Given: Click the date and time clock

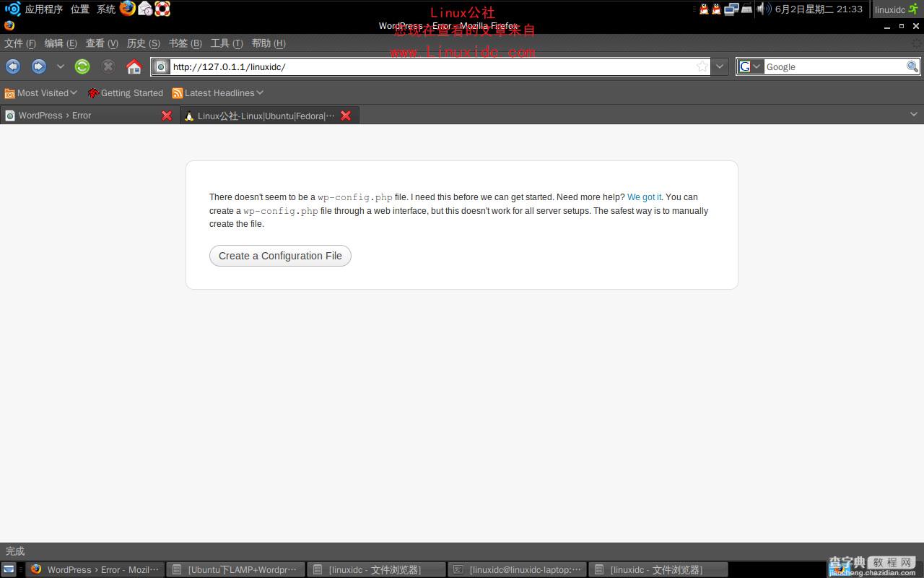Looking at the screenshot, I should click(819, 9).
